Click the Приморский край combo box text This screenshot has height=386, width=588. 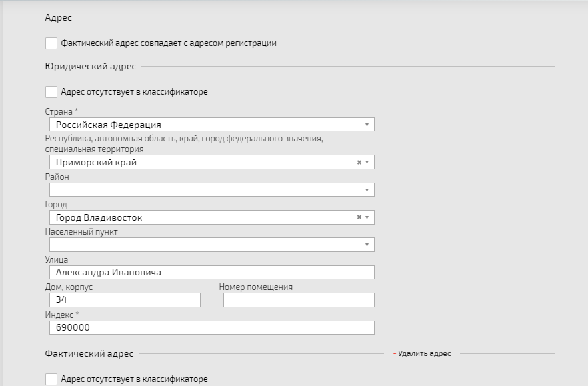[96, 163]
